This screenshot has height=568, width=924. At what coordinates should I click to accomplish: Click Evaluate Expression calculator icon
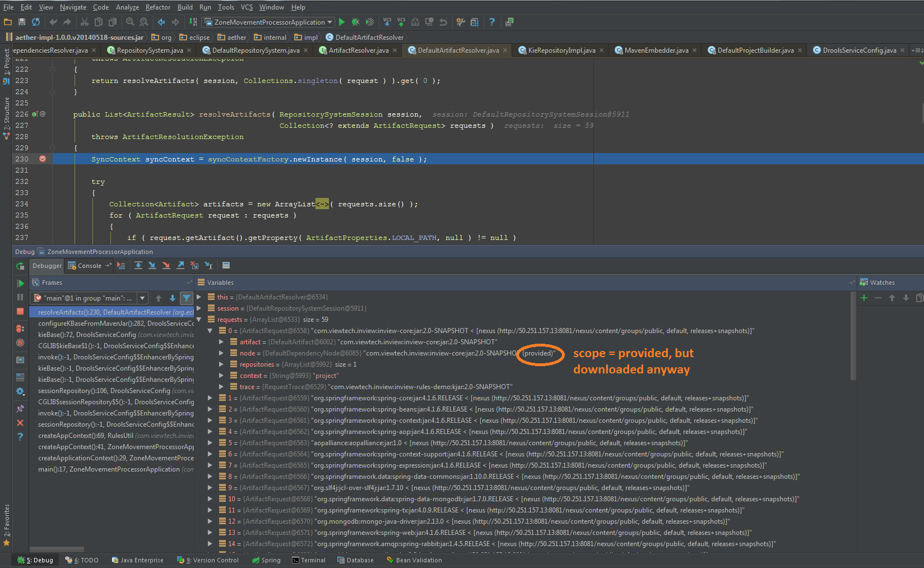(x=226, y=266)
